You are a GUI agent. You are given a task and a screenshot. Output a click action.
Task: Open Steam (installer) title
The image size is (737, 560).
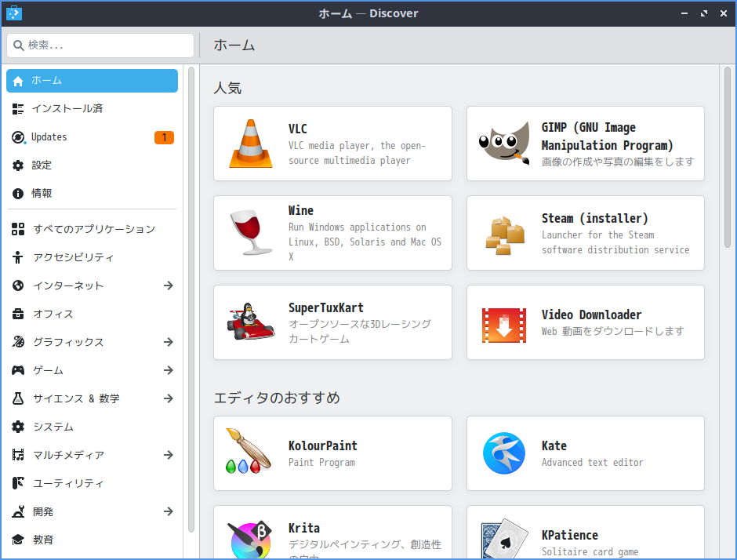pos(594,218)
